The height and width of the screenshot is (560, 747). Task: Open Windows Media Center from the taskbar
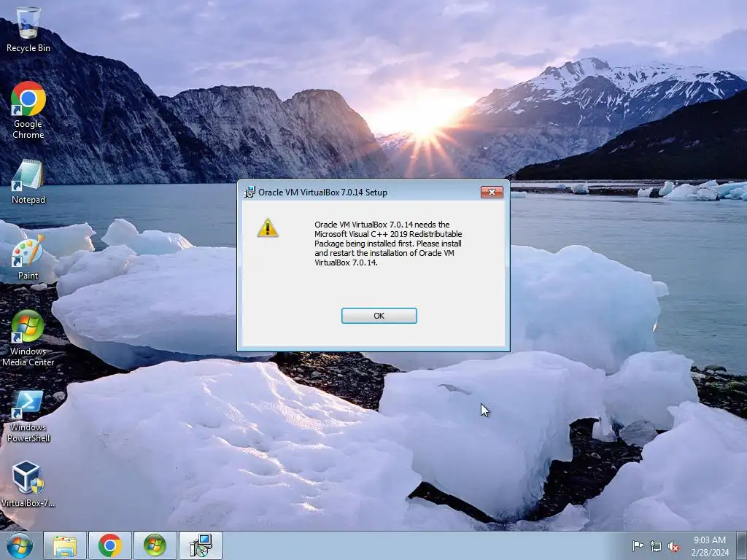(155, 545)
